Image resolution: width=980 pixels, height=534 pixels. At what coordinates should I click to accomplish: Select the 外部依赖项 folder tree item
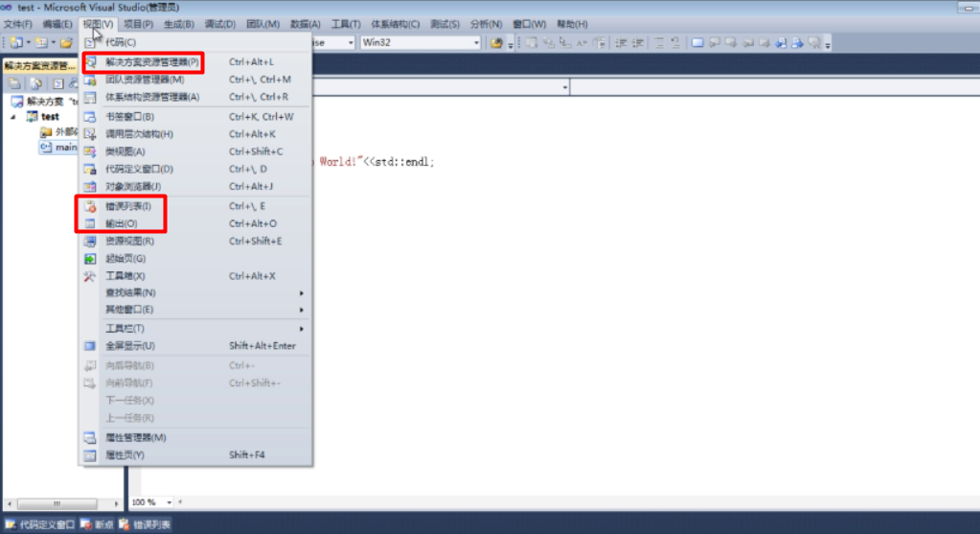pyautogui.click(x=59, y=132)
